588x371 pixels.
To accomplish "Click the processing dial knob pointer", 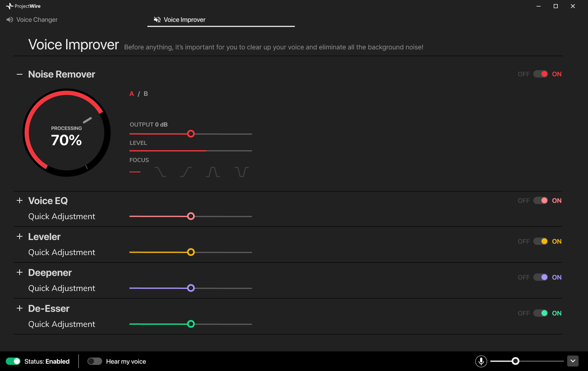I will click(x=87, y=120).
